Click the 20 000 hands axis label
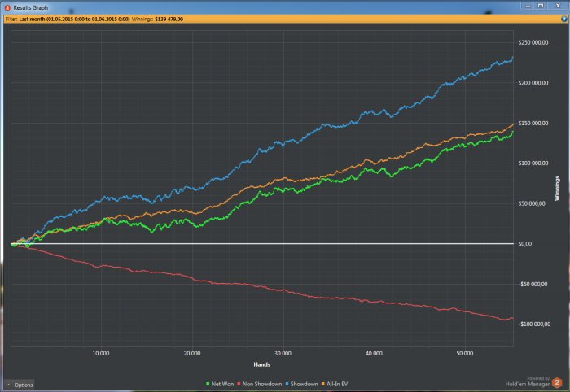This screenshot has height=392, width=570. [x=192, y=353]
